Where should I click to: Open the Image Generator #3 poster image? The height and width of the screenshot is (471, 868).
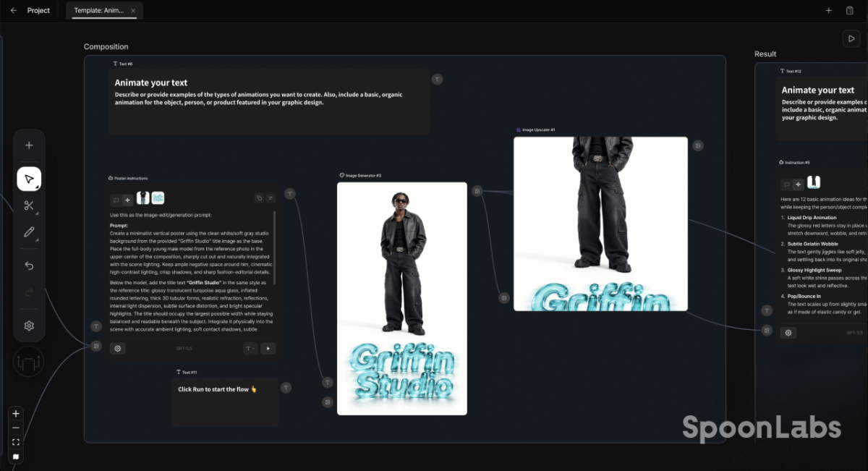point(402,298)
